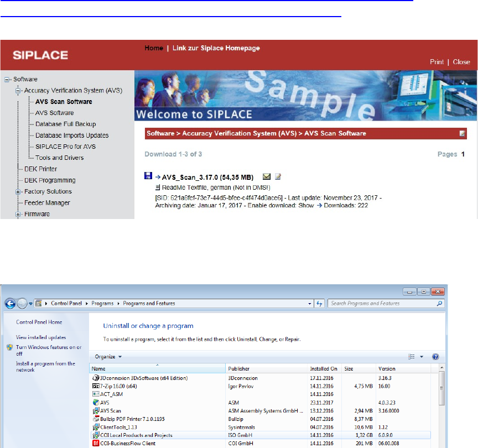Click the scrollbar up arrow in the program list
This screenshot has height=448, width=478.
tap(441, 368)
